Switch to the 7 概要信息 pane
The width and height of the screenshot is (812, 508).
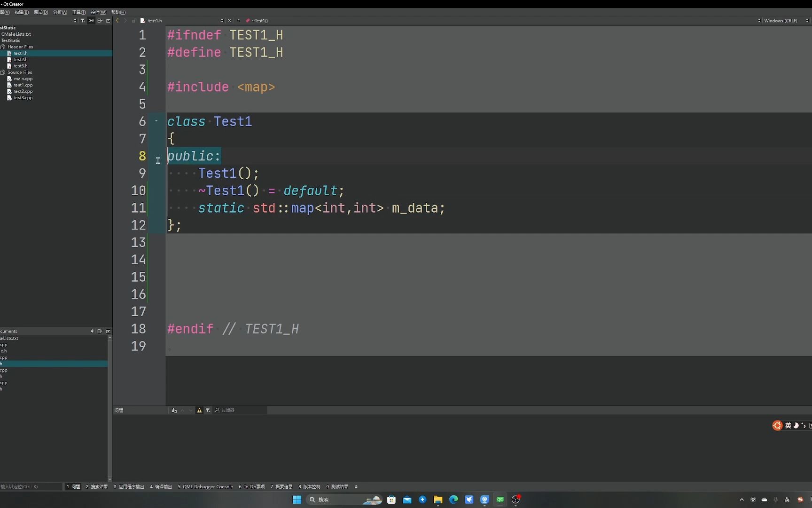click(x=281, y=486)
